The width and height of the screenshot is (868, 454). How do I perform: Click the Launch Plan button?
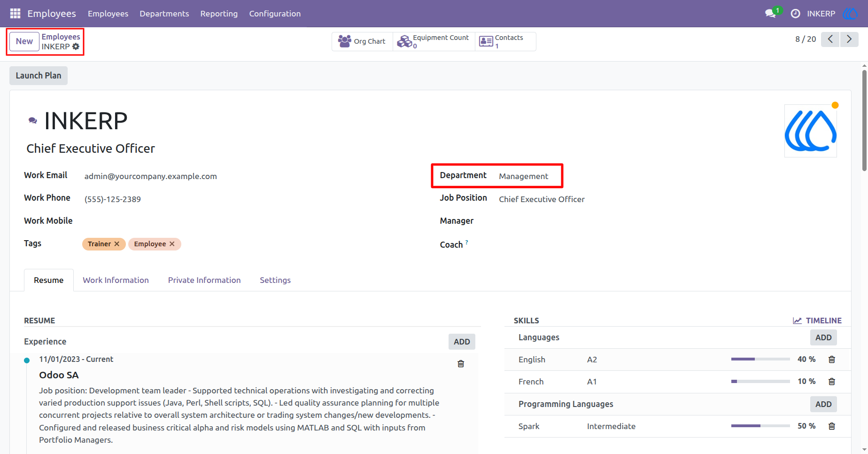coord(39,76)
